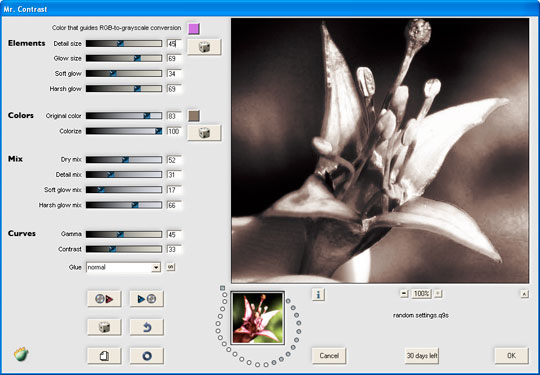Randomize Colors settings with the dice button
Image resolution: width=540 pixels, height=375 pixels.
[x=204, y=132]
